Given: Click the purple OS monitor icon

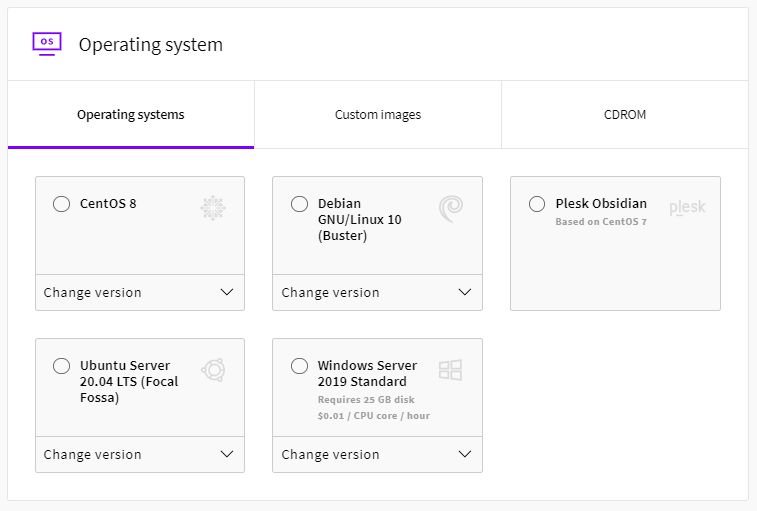Looking at the screenshot, I should click(x=47, y=43).
